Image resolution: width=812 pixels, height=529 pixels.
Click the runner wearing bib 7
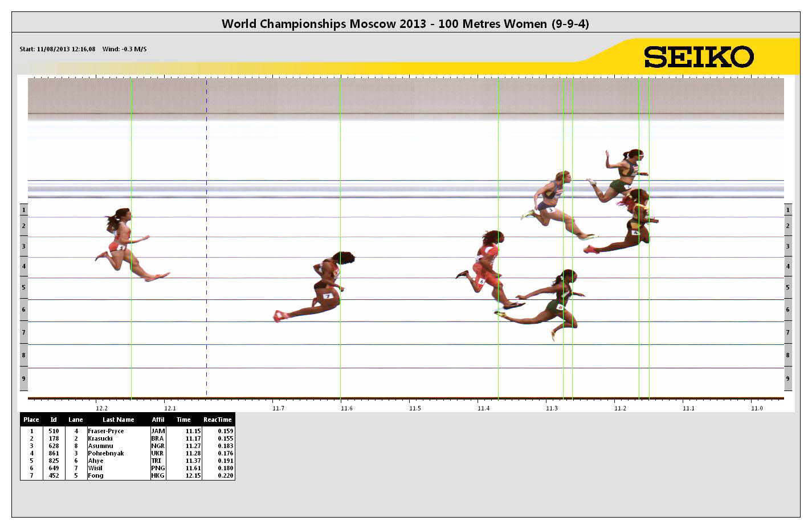pos(322,288)
